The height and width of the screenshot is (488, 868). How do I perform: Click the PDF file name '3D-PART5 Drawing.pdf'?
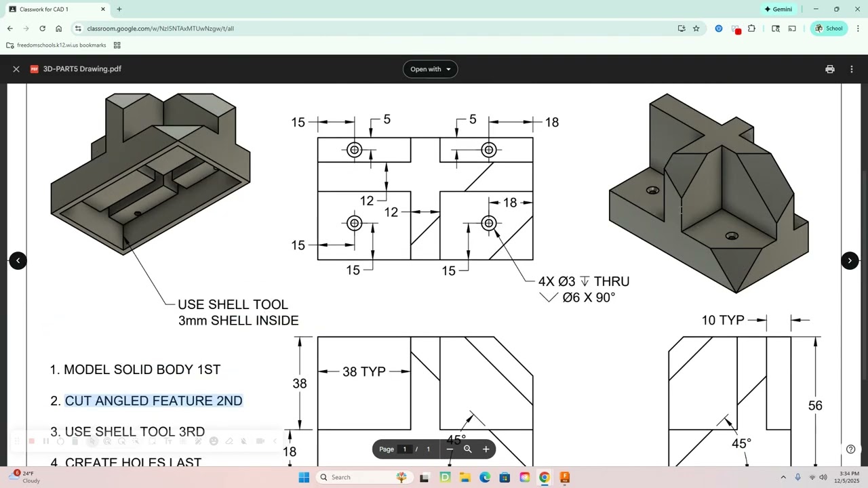click(82, 69)
